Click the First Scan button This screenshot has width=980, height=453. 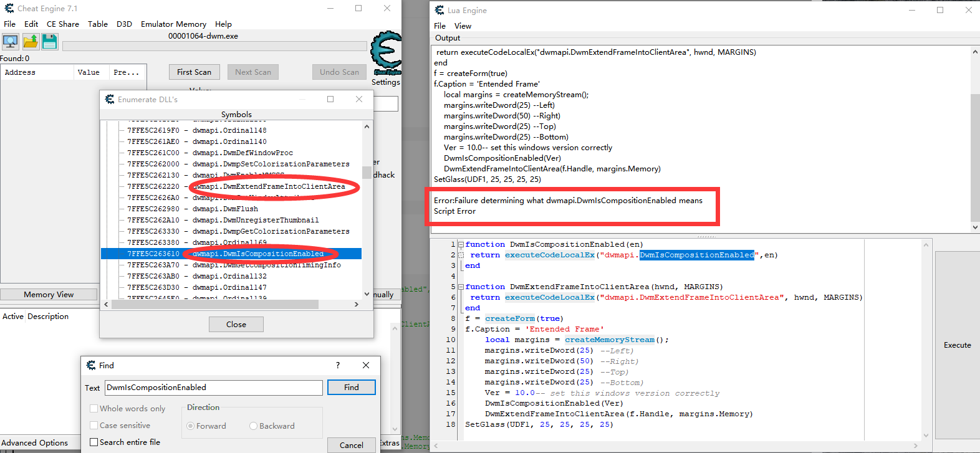pos(194,72)
